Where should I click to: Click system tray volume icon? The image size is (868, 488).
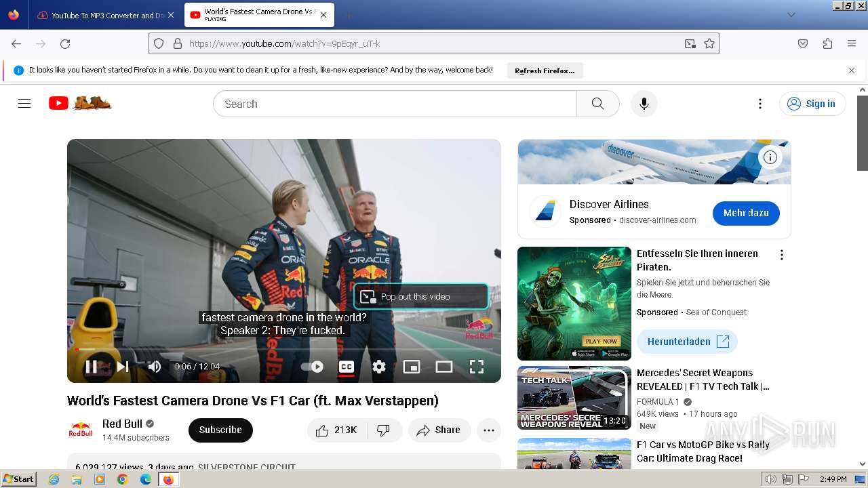pyautogui.click(x=771, y=479)
